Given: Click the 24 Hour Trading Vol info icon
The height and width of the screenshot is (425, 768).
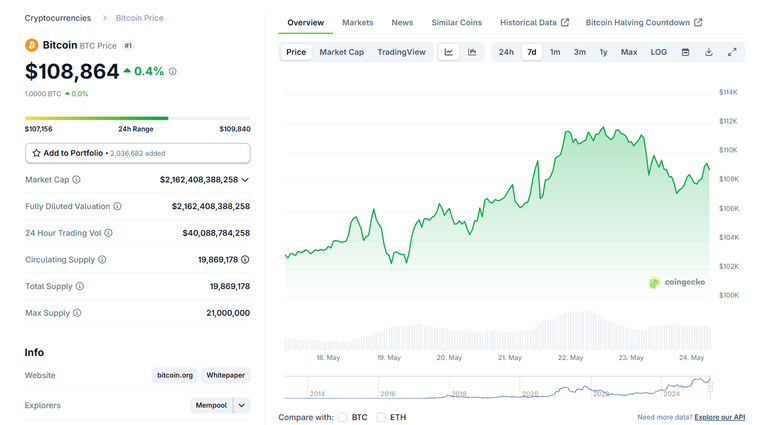Looking at the screenshot, I should [108, 233].
